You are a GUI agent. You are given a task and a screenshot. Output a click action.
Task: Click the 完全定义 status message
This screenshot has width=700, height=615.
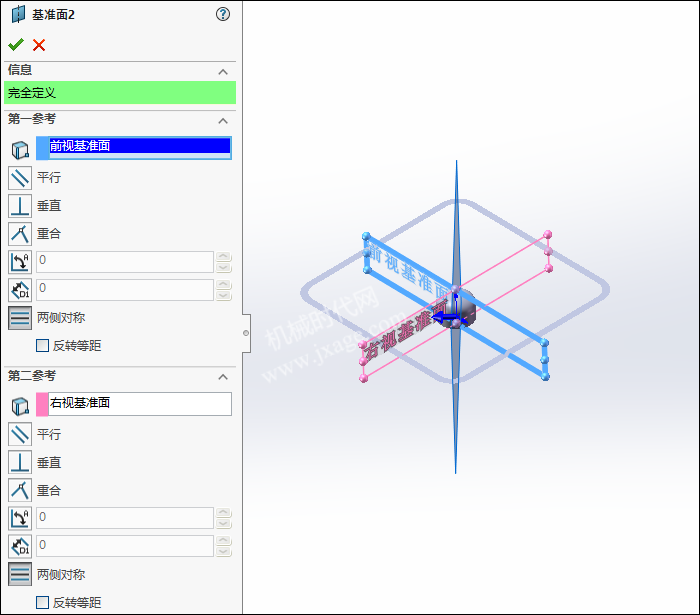tap(120, 93)
